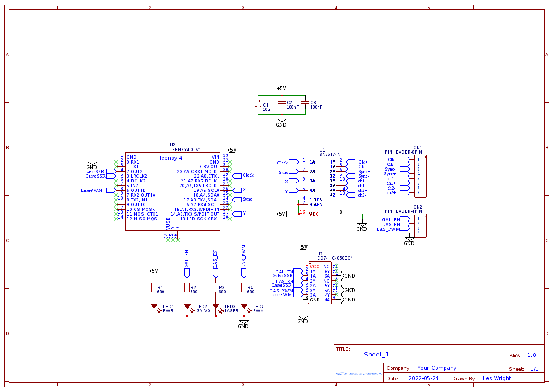Click the Clk- net label at CN1 pin 1
This screenshot has width=554, height=392.
click(x=391, y=160)
